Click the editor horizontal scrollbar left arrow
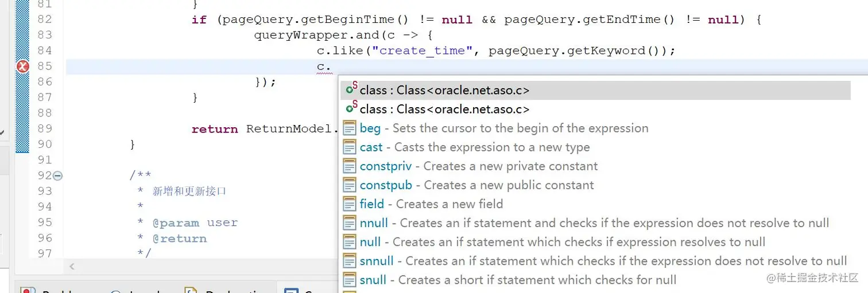This screenshot has width=868, height=293. tap(72, 266)
